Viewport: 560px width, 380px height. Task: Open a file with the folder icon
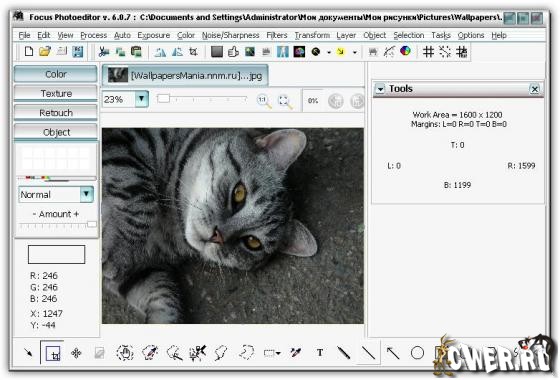pyautogui.click(x=45, y=51)
